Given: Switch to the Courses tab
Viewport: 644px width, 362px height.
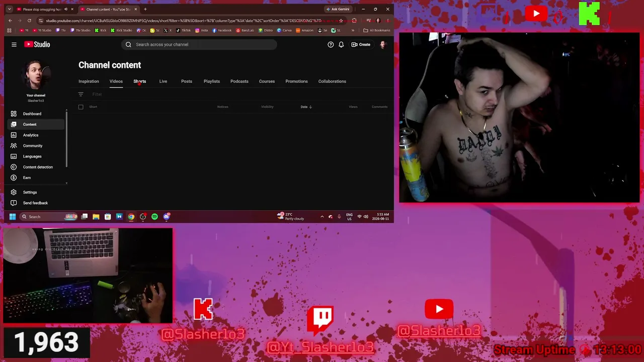Looking at the screenshot, I should pyautogui.click(x=267, y=81).
